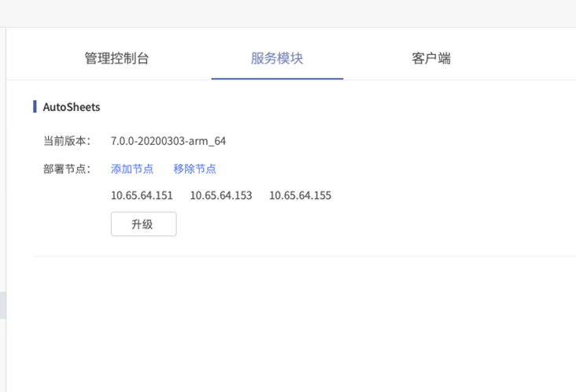Viewport: 576px width, 392px height.
Task: Click the 移除节点 link
Action: click(x=194, y=169)
